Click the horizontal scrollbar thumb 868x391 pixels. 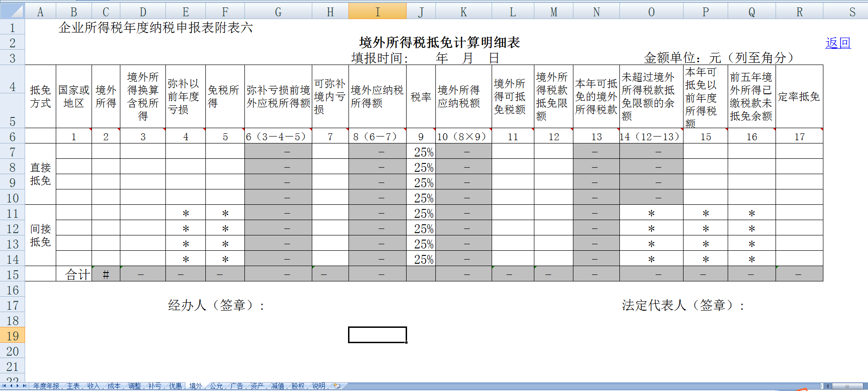click(847, 386)
